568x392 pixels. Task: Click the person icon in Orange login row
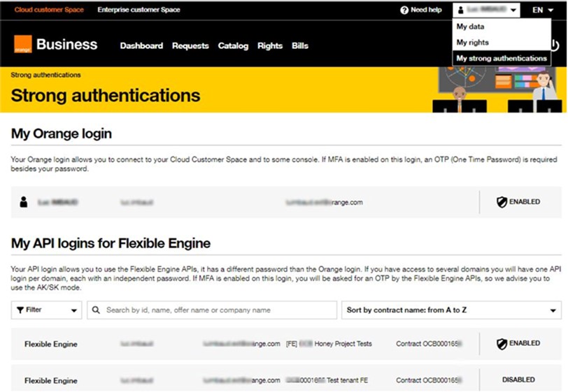pyautogui.click(x=24, y=202)
